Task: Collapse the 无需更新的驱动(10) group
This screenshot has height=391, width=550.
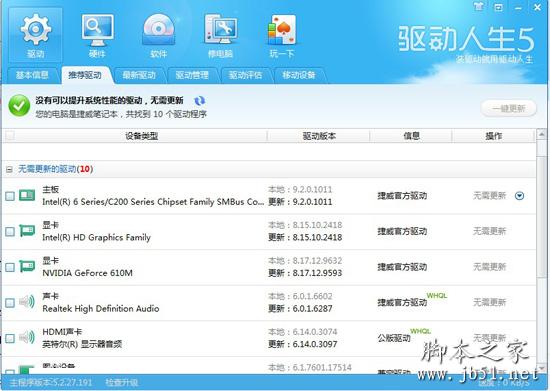Action: coord(9,170)
